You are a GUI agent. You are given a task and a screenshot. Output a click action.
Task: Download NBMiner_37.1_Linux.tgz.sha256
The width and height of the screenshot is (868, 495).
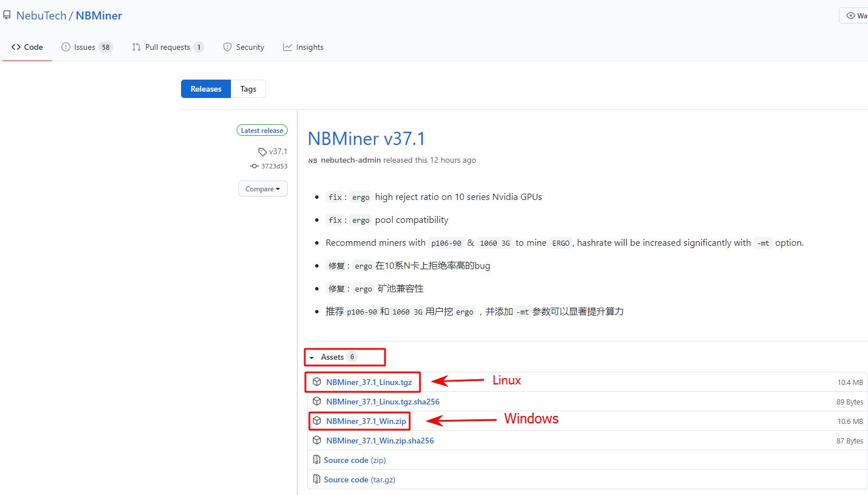click(x=383, y=402)
